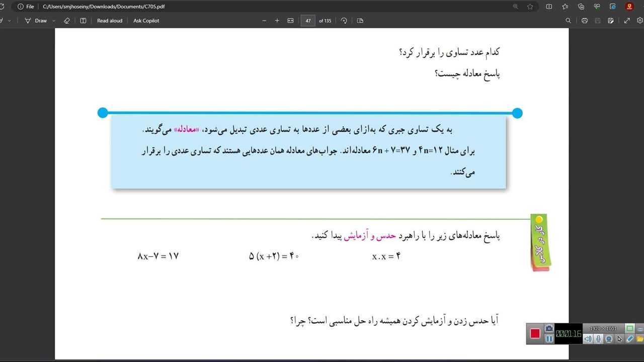Screen dimensions: 644x362
Task: Select the Erase tool
Action: click(x=67, y=21)
